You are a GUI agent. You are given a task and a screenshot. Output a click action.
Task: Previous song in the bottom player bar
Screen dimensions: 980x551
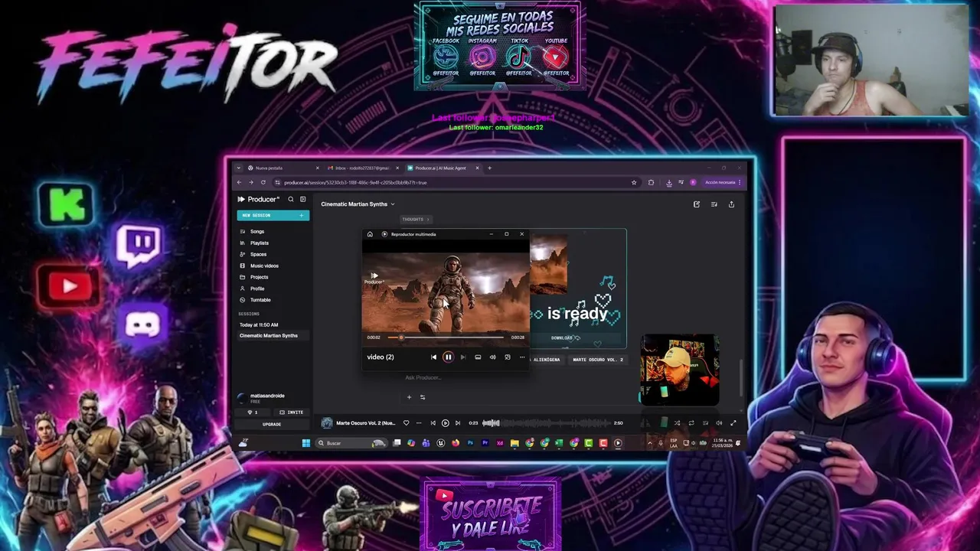coord(433,422)
